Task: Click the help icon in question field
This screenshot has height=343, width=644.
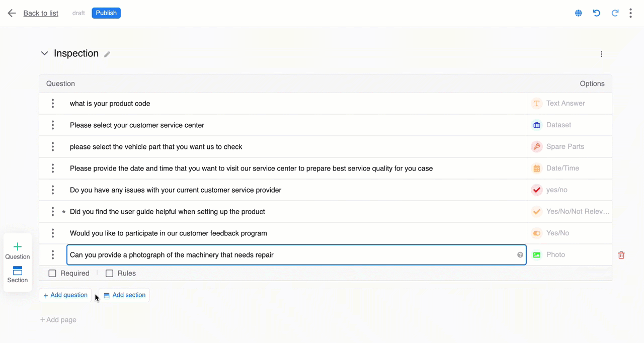Action: pyautogui.click(x=520, y=255)
